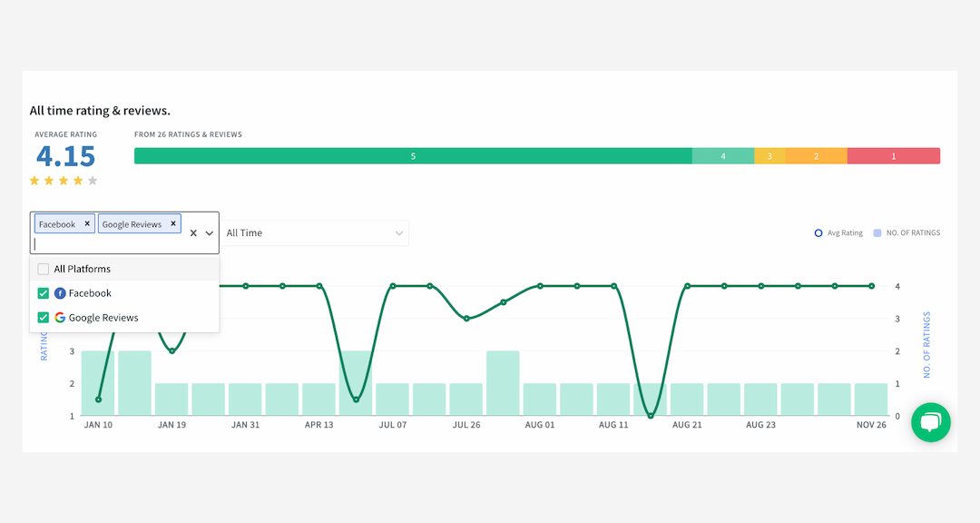The height and width of the screenshot is (523, 980).
Task: Click the Google logo beside Google Reviews
Action: click(x=60, y=318)
